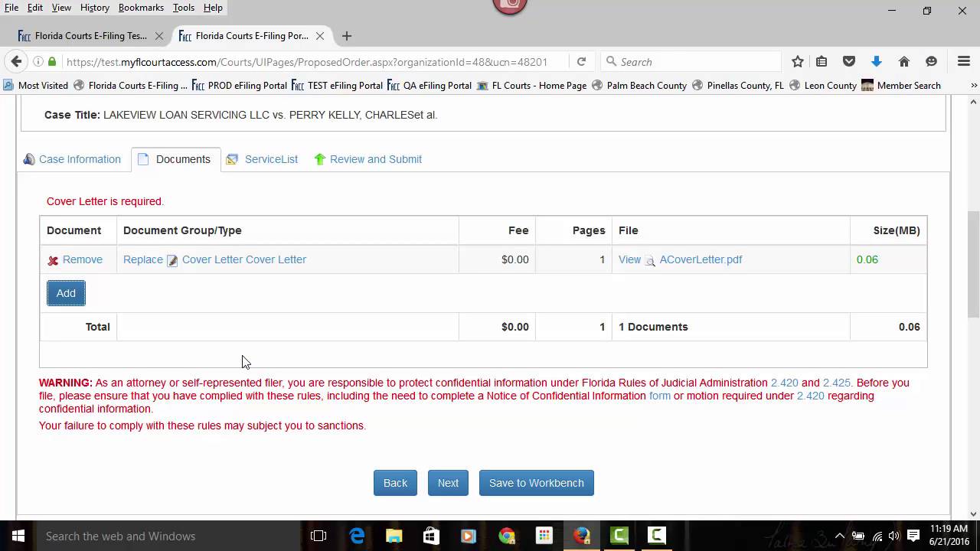
Task: Open Google Chrome from the taskbar
Action: pyautogui.click(x=506, y=536)
